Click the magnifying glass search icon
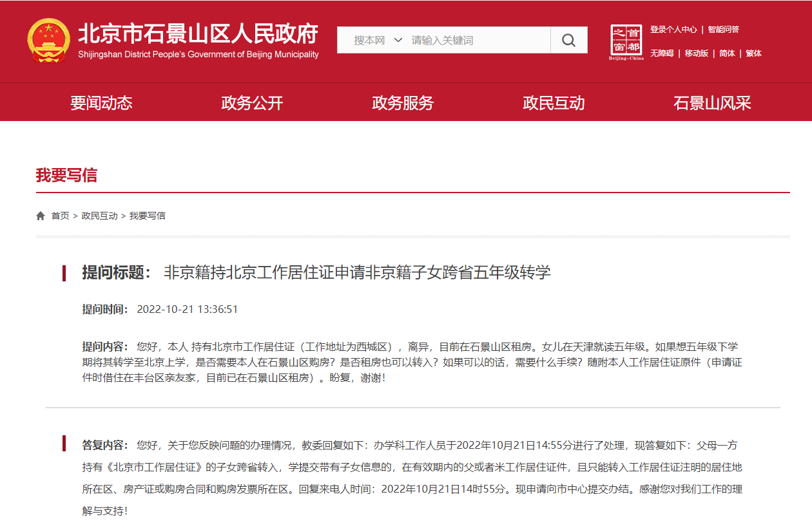The width and height of the screenshot is (812, 528). tap(568, 40)
